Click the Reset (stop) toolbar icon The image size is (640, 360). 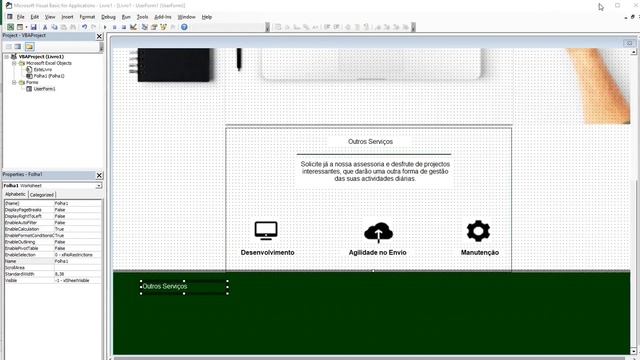tap(124, 27)
